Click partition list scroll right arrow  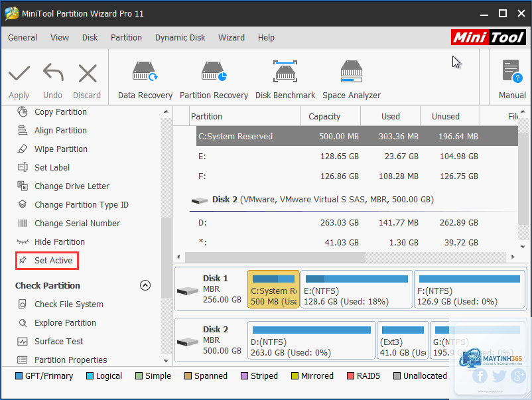(x=513, y=257)
